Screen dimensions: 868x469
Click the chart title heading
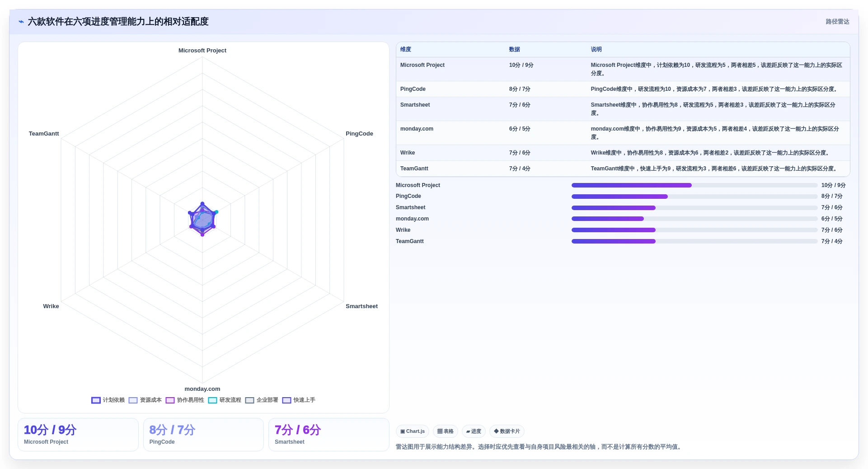118,22
